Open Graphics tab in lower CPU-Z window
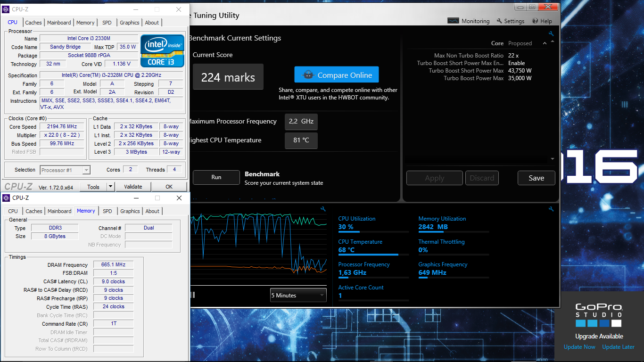644x362 pixels. 130,211
